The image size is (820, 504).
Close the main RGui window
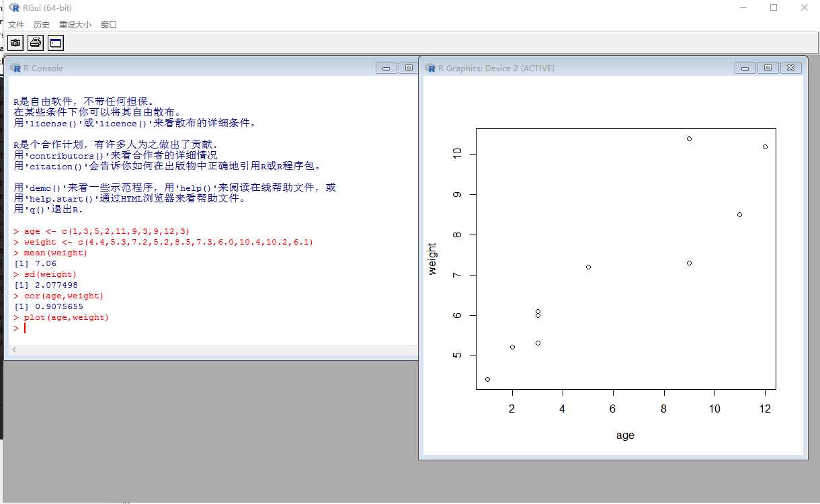tap(805, 7)
